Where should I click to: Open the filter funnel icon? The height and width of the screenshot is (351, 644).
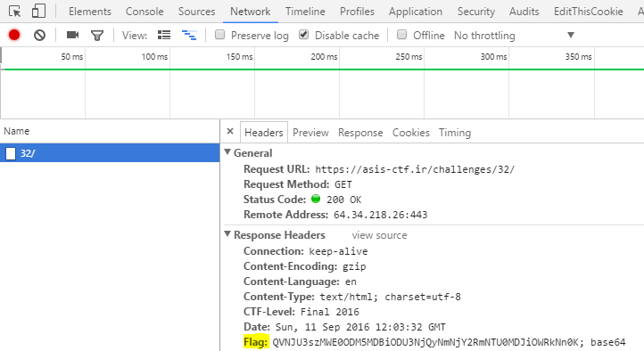[x=97, y=36]
